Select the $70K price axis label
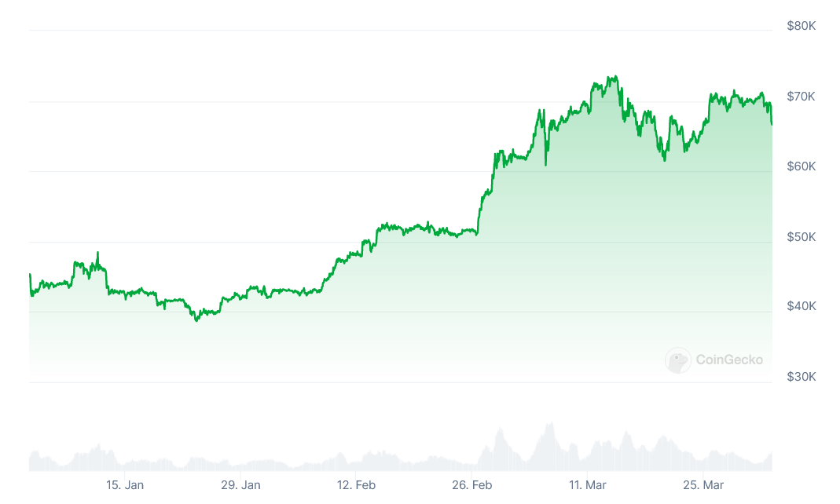This screenshot has width=840, height=504. (x=801, y=96)
